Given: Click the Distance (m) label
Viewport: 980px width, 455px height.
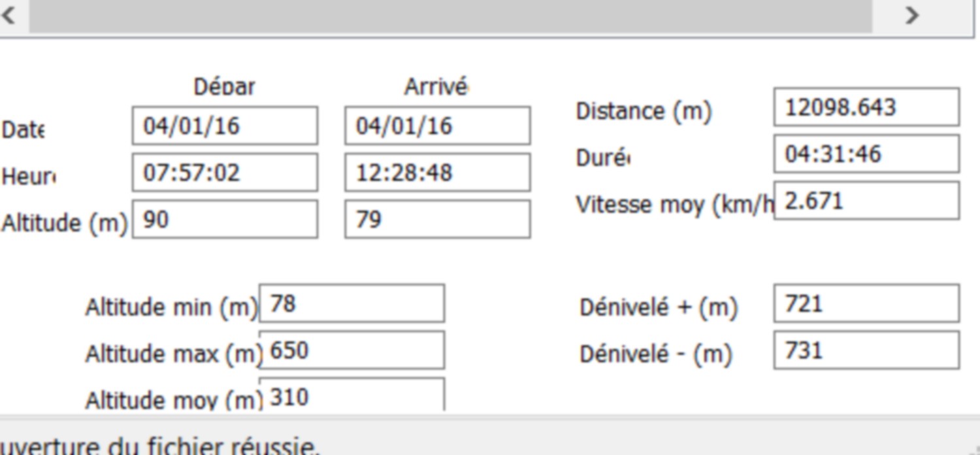Looking at the screenshot, I should pos(643,111).
